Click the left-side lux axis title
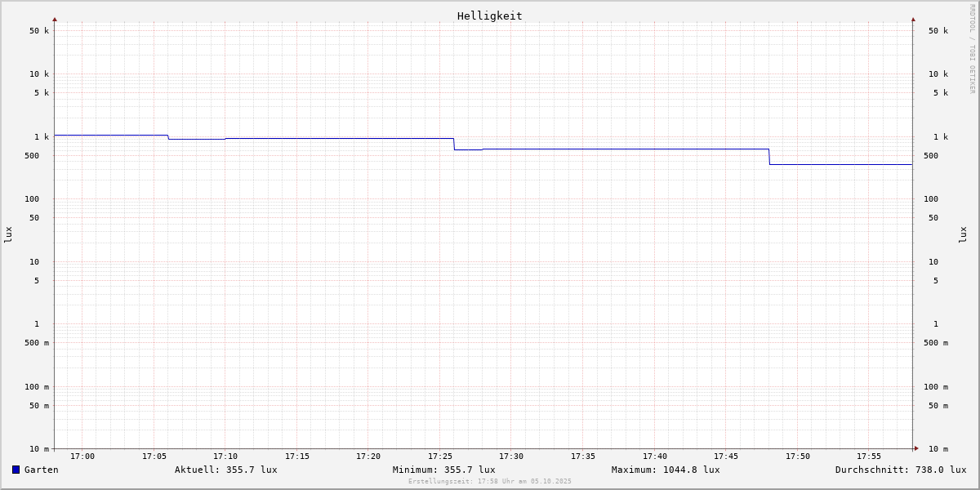 pyautogui.click(x=8, y=234)
